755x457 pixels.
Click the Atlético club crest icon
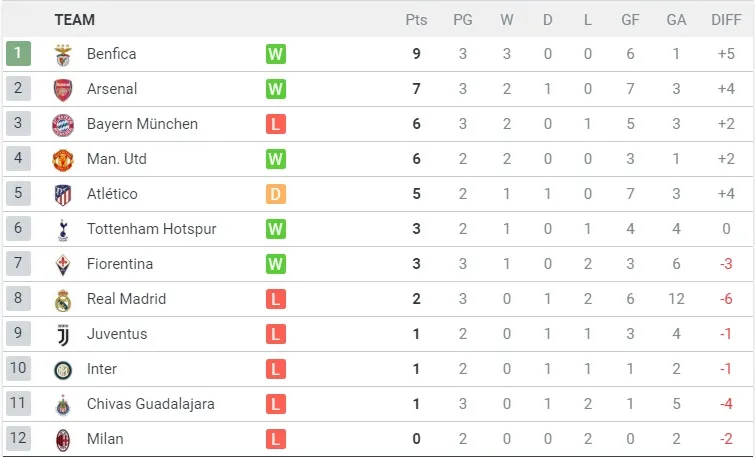click(x=63, y=194)
